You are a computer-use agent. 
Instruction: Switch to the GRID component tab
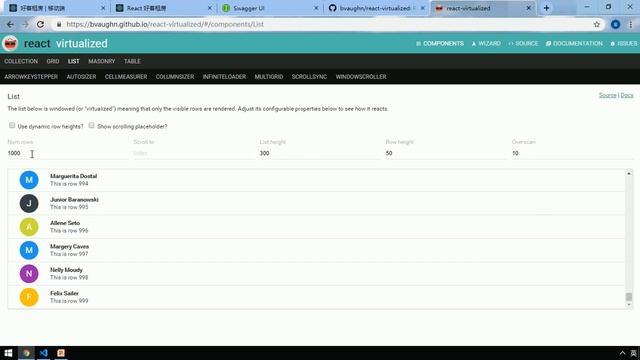point(53,61)
